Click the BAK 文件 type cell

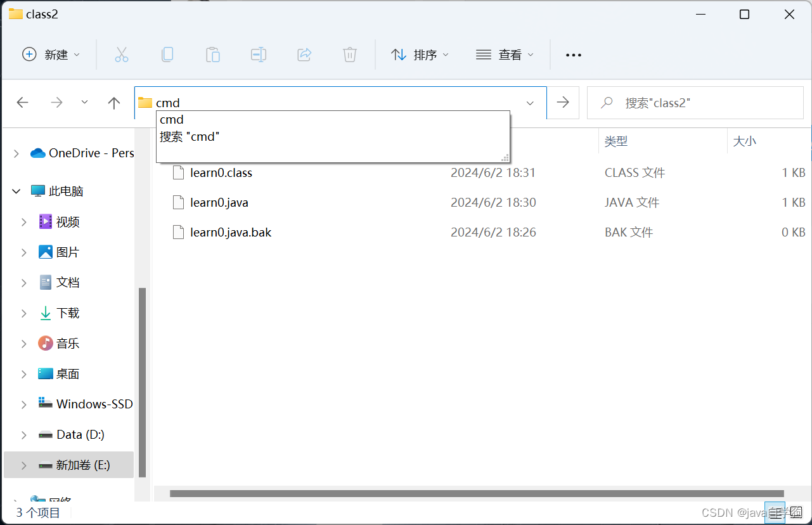tap(629, 232)
